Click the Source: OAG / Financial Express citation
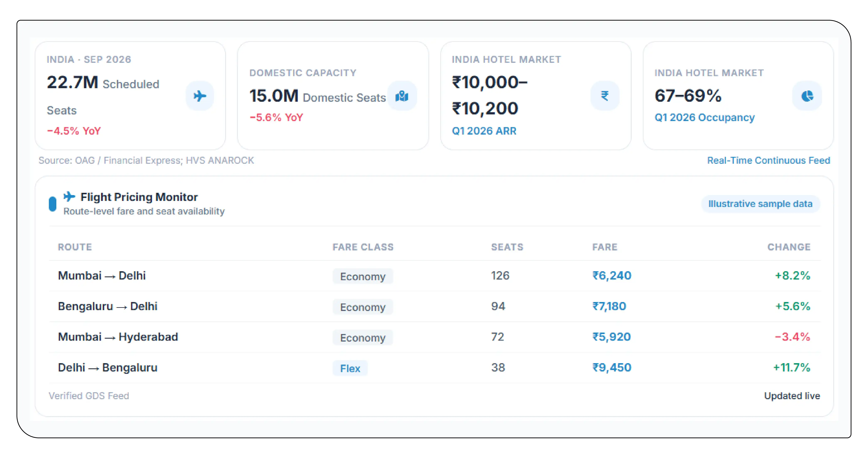Viewport: 868px width, 458px height. click(146, 160)
